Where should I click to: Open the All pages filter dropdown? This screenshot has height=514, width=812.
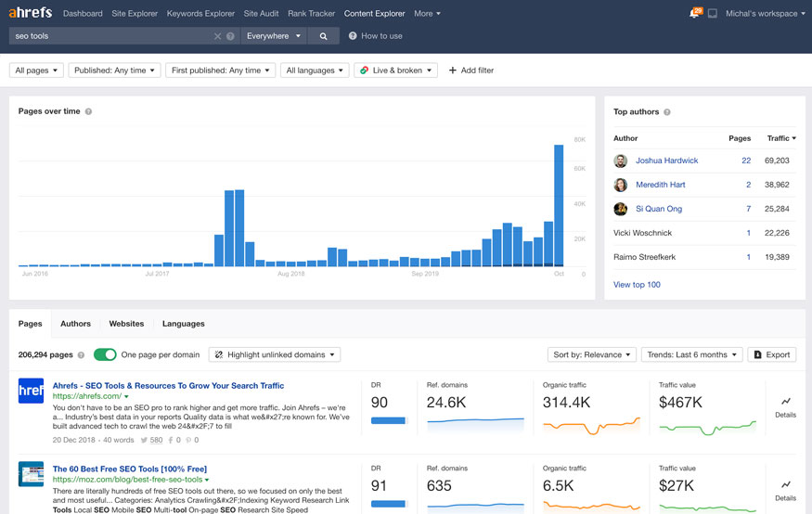pyautogui.click(x=36, y=70)
